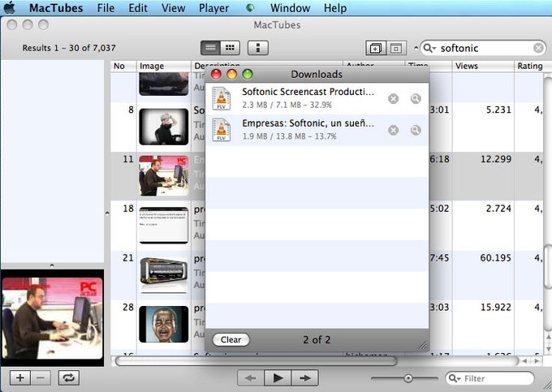
Task: Close the Downloads window
Action: click(216, 74)
